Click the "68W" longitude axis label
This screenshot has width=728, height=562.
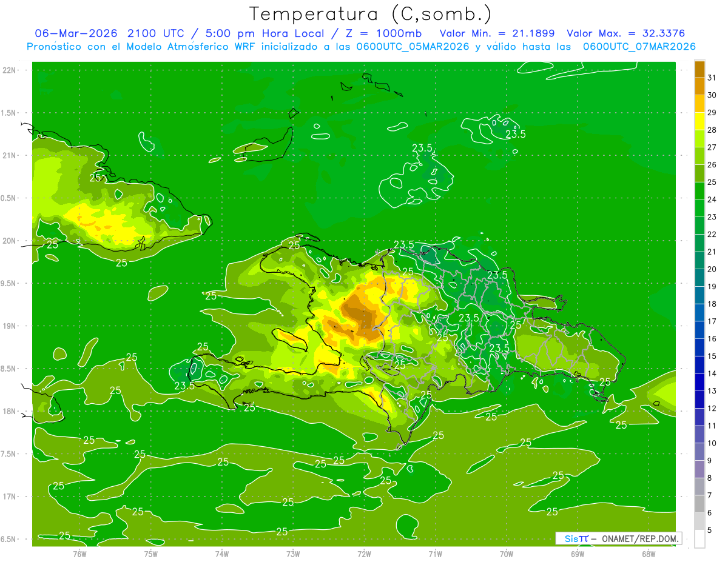(648, 554)
